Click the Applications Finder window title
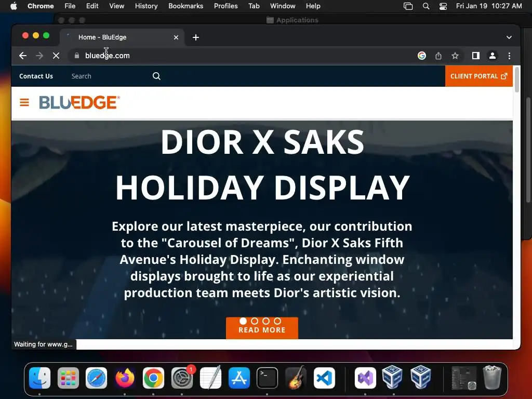This screenshot has height=399, width=532. pos(297,20)
